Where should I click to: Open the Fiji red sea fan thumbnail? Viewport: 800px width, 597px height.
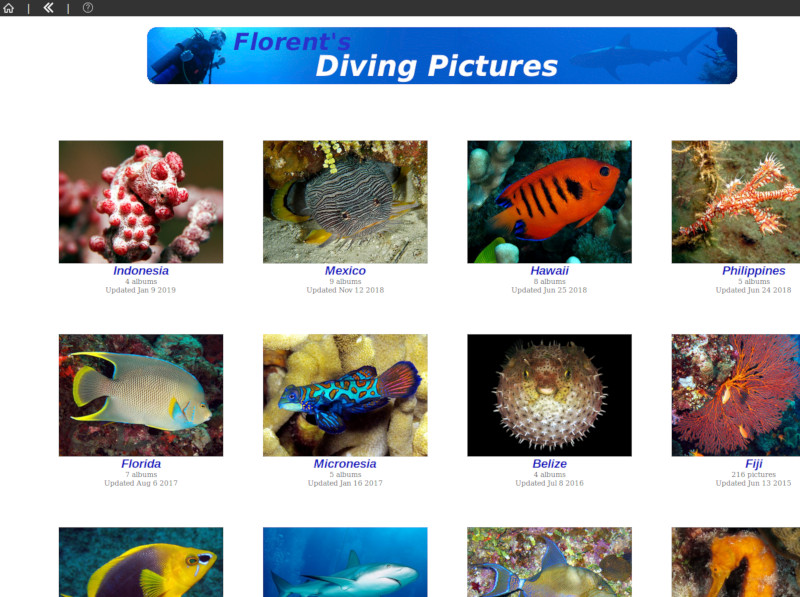click(x=736, y=395)
